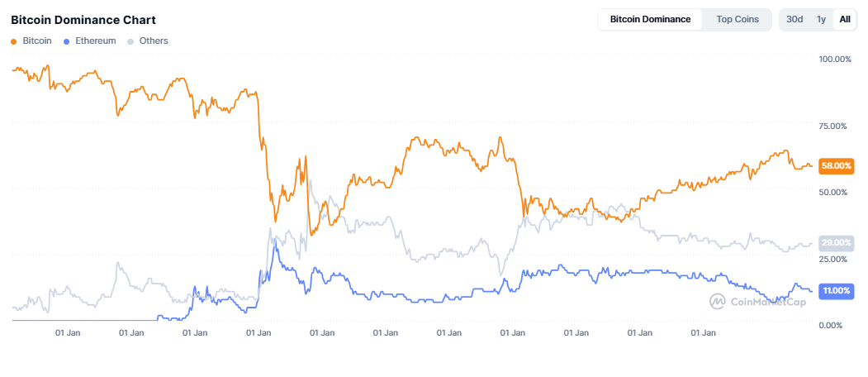The width and height of the screenshot is (868, 377).
Task: Hide the Others series via legend
Action: 154,41
